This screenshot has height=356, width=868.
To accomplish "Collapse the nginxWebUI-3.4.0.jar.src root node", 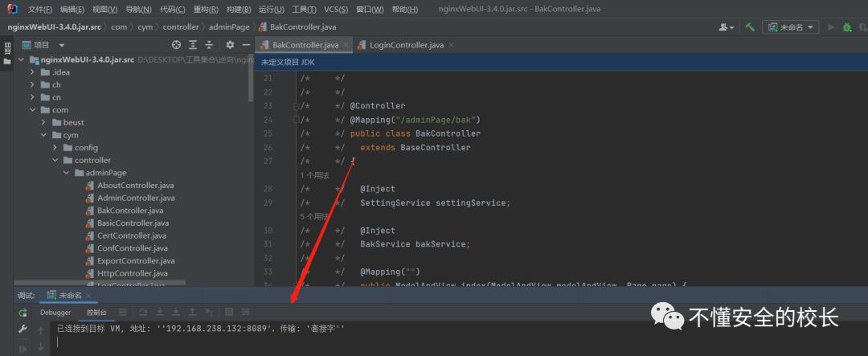I will tap(21, 59).
